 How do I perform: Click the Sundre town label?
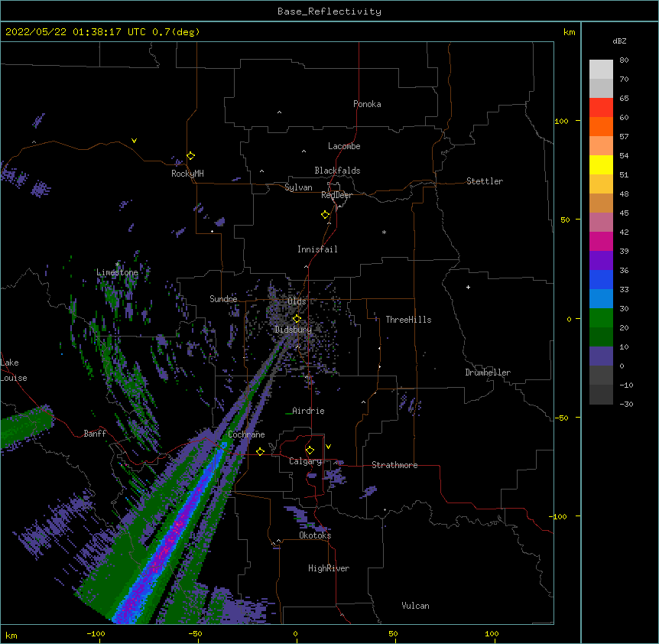223,299
